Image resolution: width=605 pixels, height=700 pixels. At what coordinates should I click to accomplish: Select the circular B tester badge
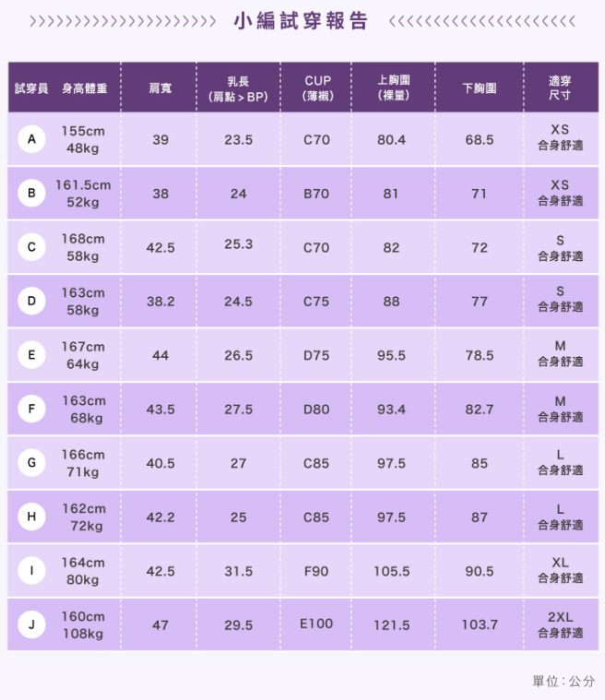click(x=31, y=194)
